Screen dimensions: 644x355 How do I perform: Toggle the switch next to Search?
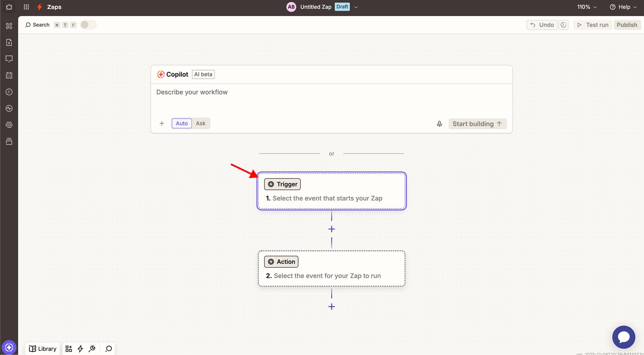click(x=88, y=25)
